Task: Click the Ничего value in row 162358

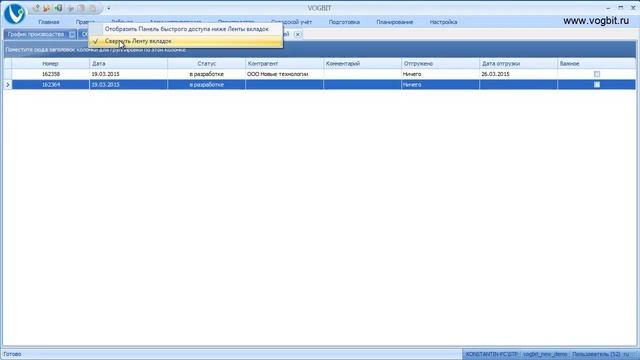Action: [x=440, y=74]
